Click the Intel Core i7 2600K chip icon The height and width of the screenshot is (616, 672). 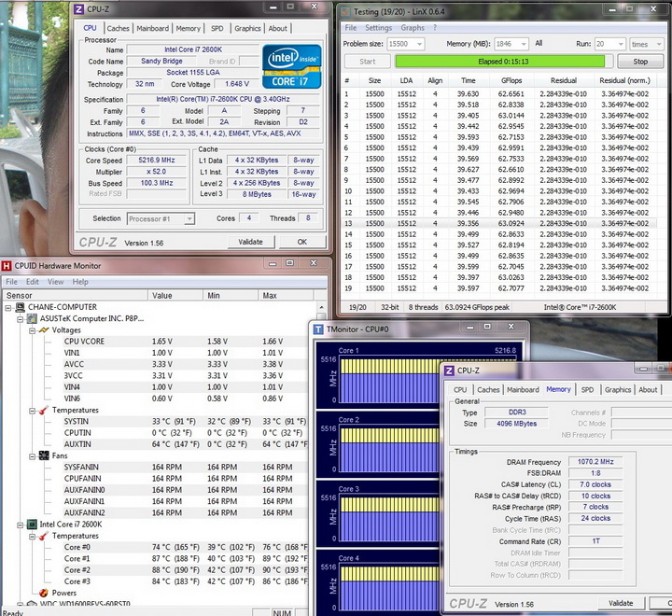point(32,525)
